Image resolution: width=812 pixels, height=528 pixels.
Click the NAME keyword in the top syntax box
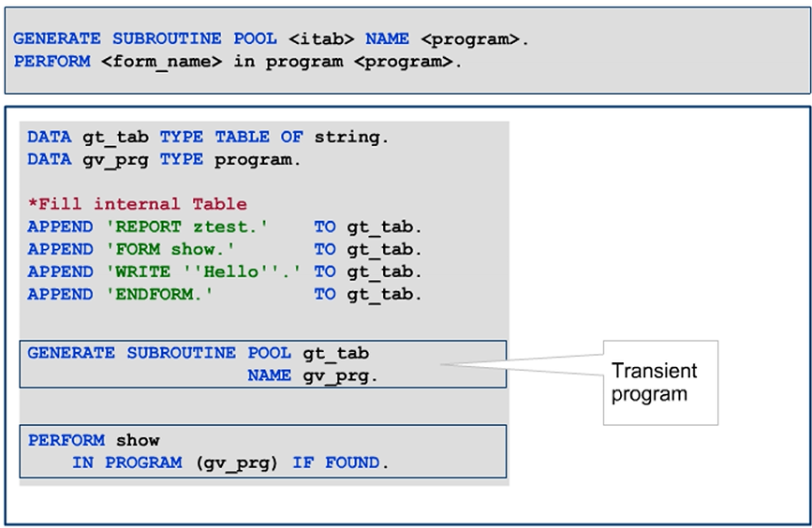coord(387,39)
